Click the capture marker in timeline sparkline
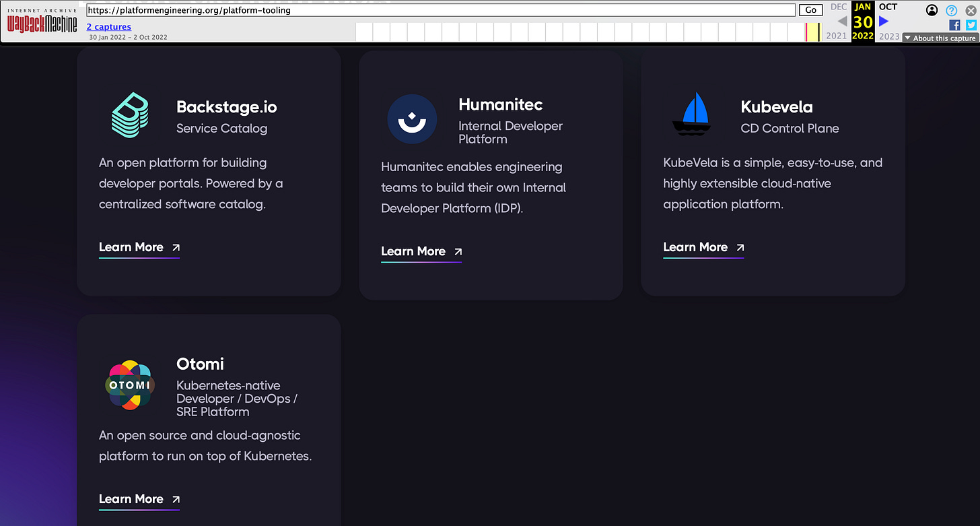This screenshot has width=980, height=526. [806, 32]
